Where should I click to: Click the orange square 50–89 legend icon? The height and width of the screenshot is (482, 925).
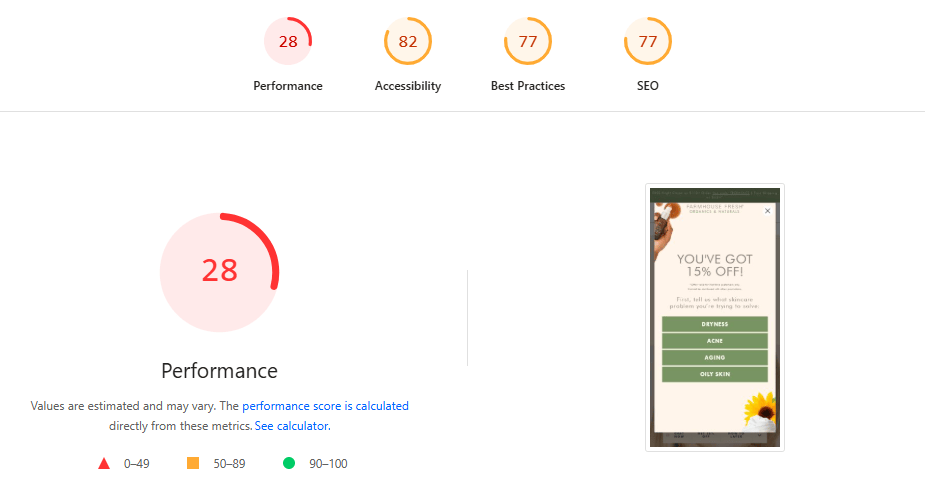(193, 464)
